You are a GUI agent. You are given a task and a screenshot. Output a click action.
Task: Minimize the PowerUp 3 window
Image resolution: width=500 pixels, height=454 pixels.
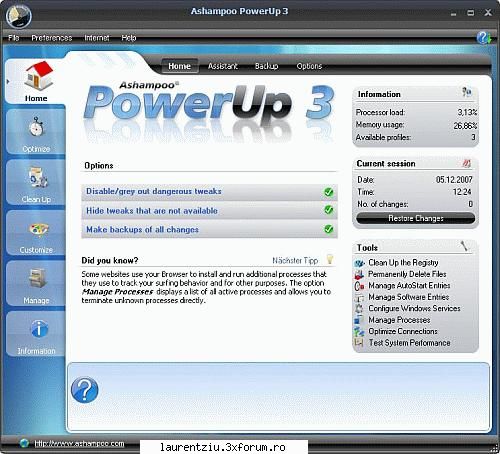(453, 14)
